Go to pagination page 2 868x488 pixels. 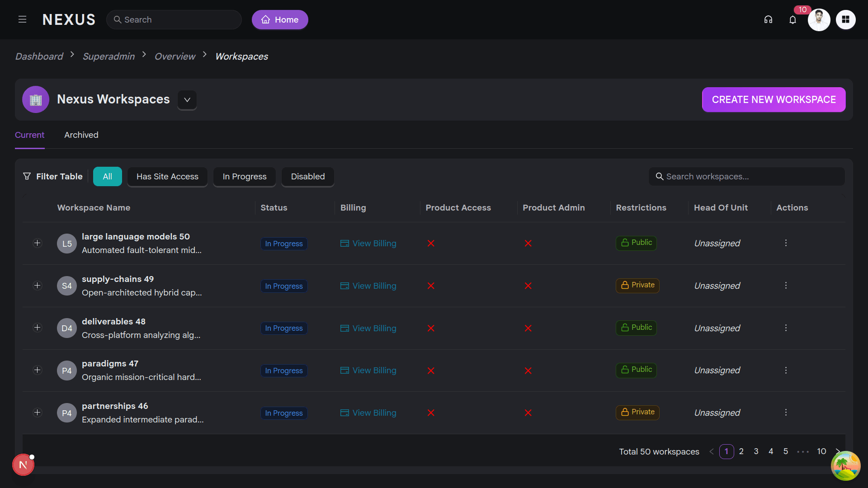(x=741, y=451)
